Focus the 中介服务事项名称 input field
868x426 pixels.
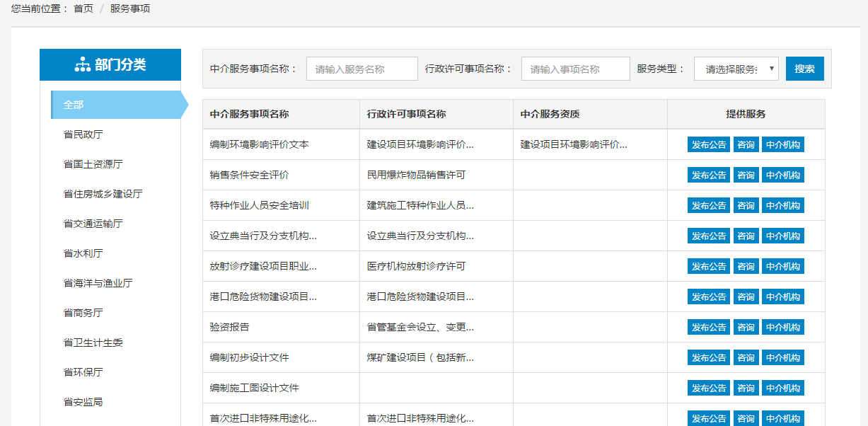361,69
